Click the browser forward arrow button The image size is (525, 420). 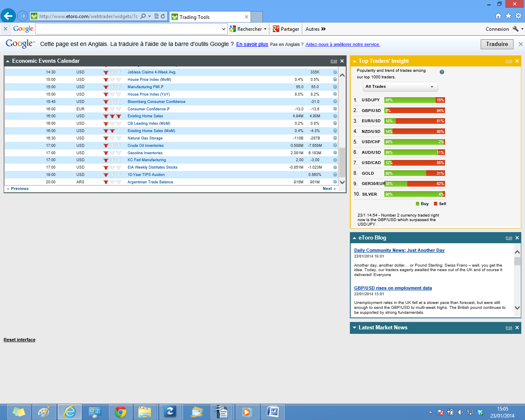(23, 16)
